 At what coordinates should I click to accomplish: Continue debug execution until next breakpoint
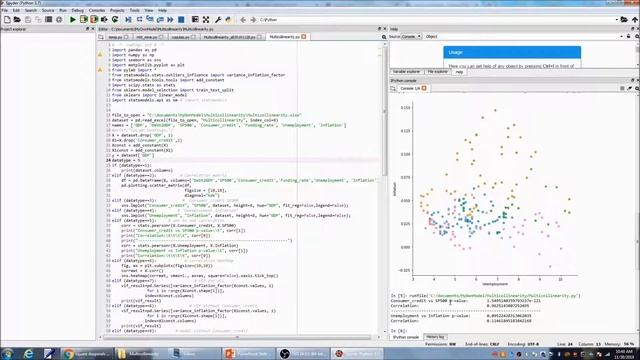tap(170, 20)
